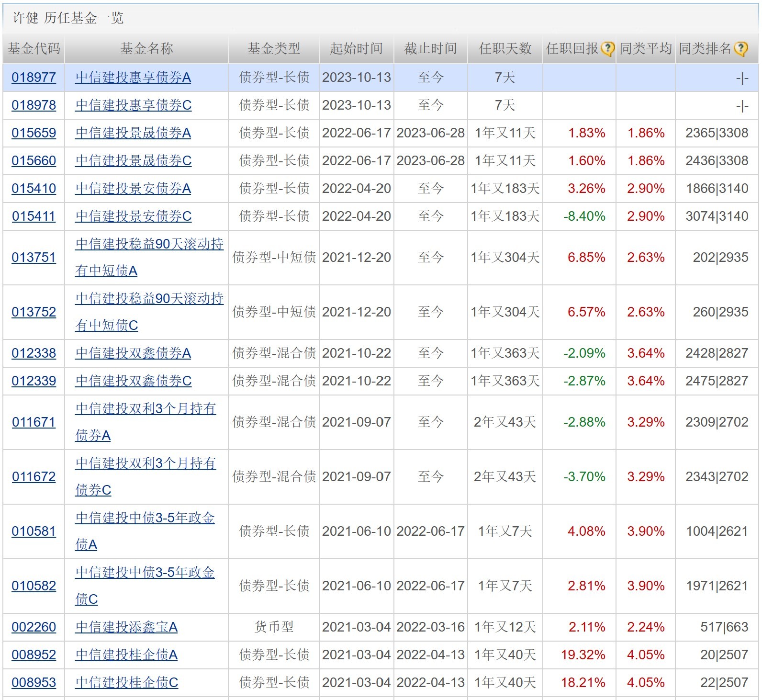The image size is (762, 700).
Task: Open fund code 010582 link
Action: pos(34,586)
